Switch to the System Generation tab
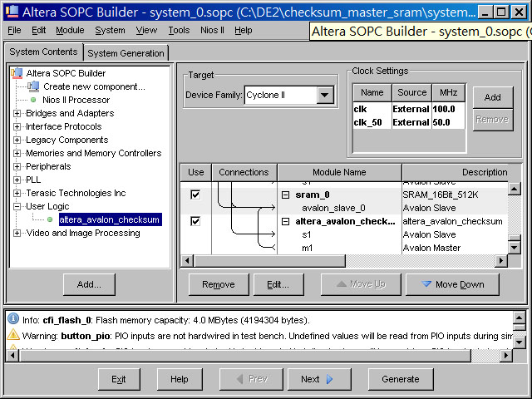Screen dimensions: 532x399 click(x=126, y=53)
